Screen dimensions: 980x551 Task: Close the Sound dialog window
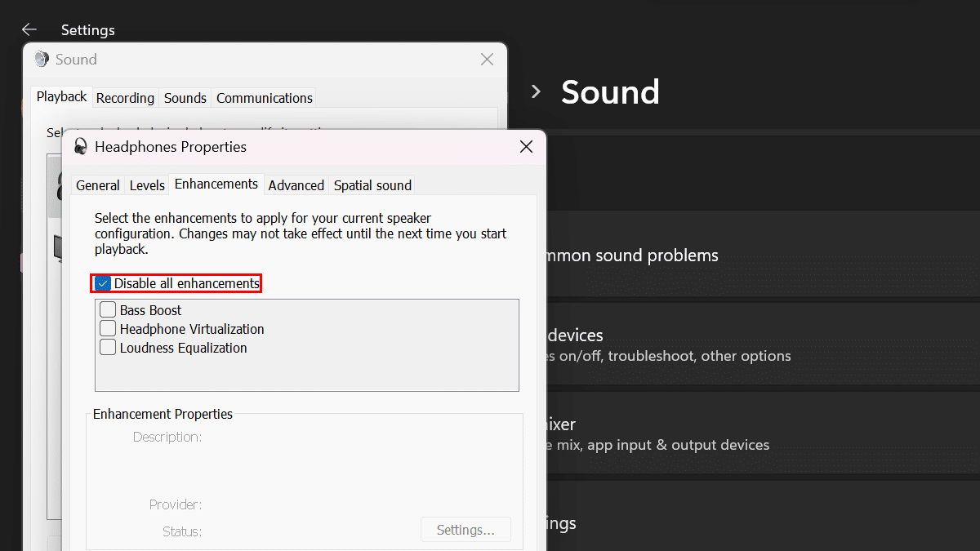pyautogui.click(x=487, y=60)
